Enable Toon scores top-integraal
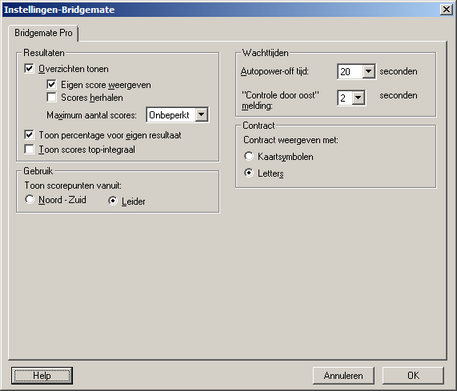The height and width of the screenshot is (391, 457). [x=29, y=149]
